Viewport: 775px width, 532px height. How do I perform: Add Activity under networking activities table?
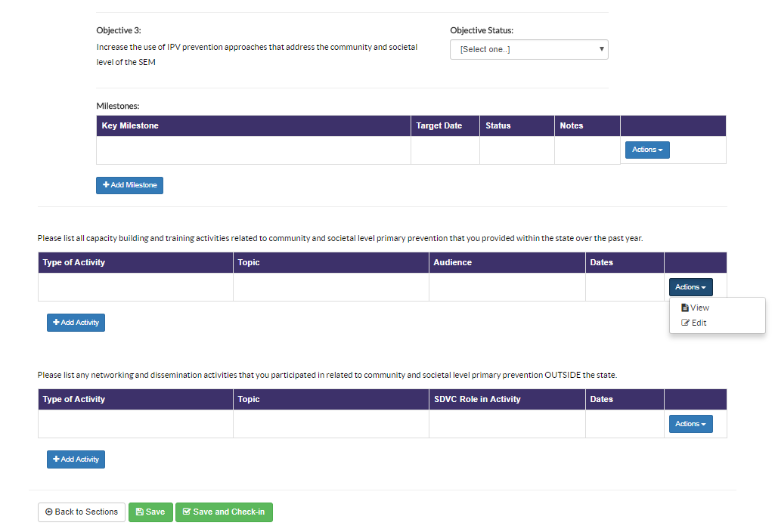click(x=76, y=459)
